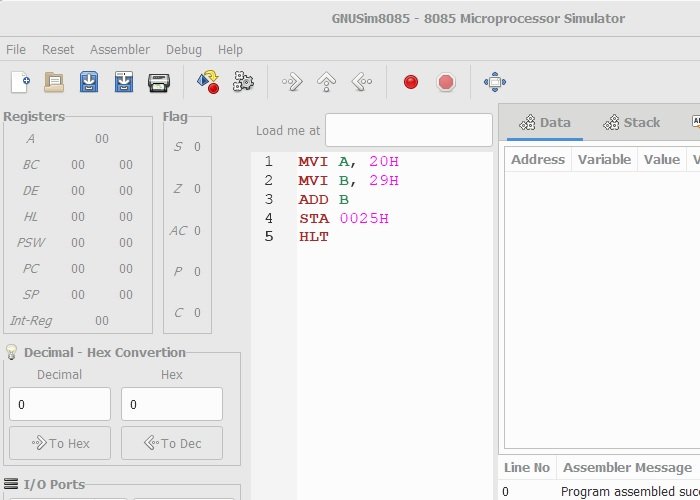This screenshot has height=500, width=700.
Task: Click the Save As icon
Action: coord(124,82)
